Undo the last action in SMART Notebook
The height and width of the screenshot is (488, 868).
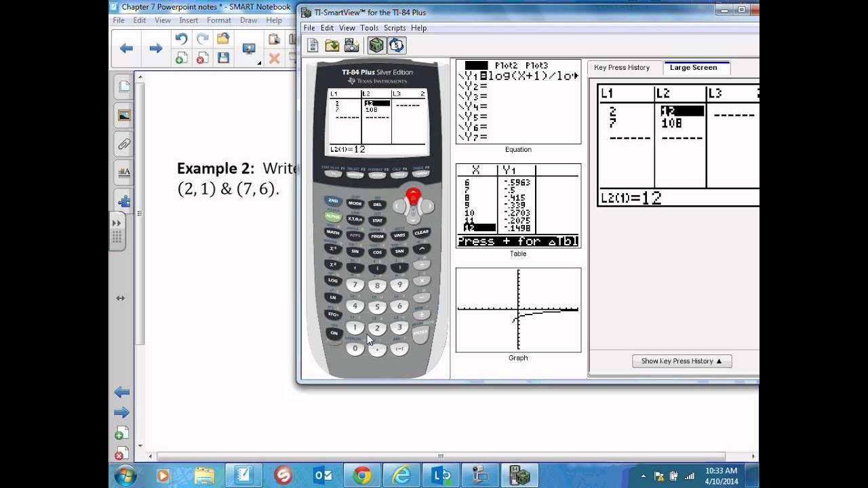(181, 39)
